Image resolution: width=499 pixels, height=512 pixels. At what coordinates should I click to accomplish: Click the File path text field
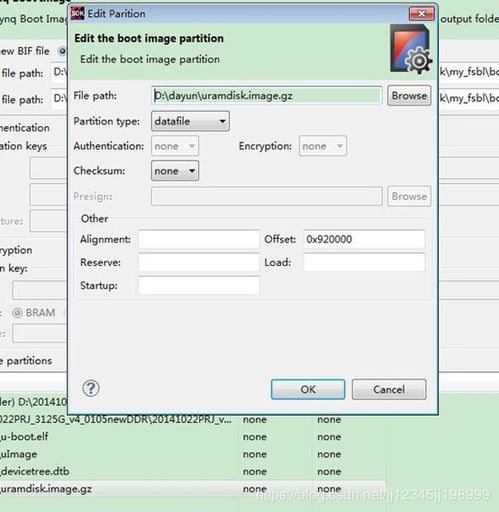click(x=267, y=96)
